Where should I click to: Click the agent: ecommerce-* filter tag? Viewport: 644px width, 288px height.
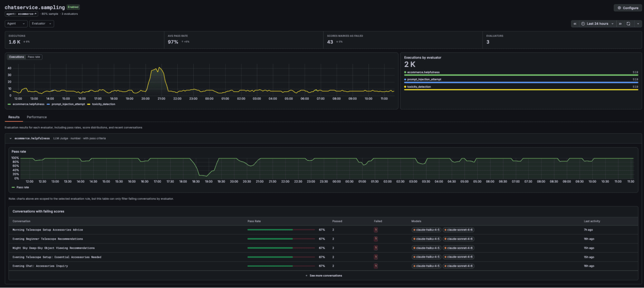point(22,14)
